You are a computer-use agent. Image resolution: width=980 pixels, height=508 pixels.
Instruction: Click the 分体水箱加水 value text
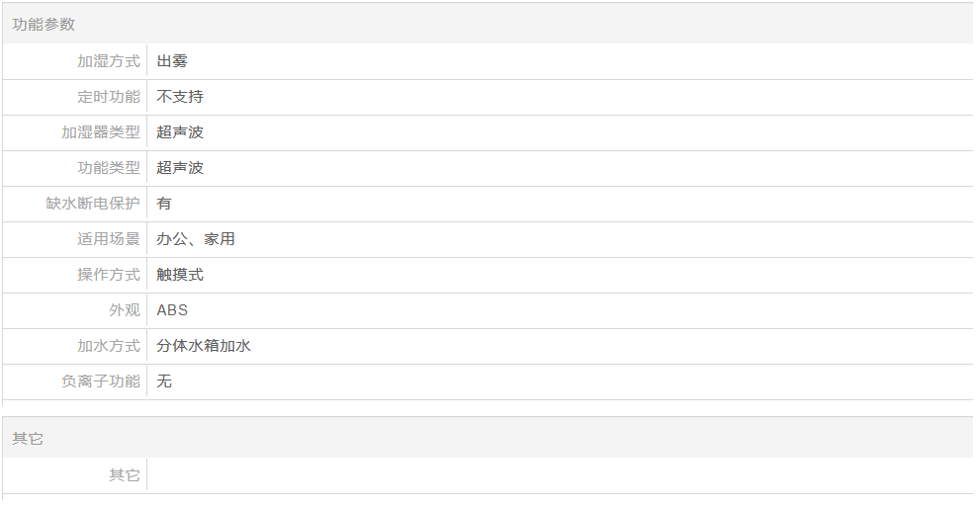204,346
